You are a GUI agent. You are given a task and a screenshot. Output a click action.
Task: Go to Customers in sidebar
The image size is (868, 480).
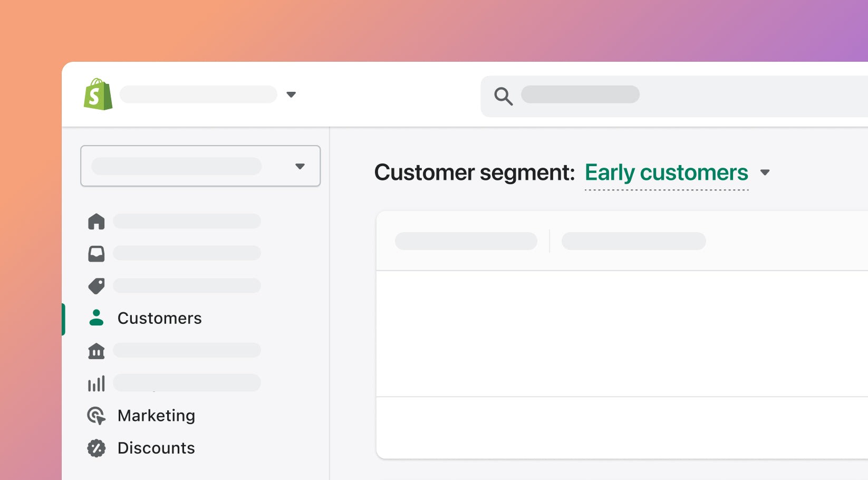(x=159, y=318)
